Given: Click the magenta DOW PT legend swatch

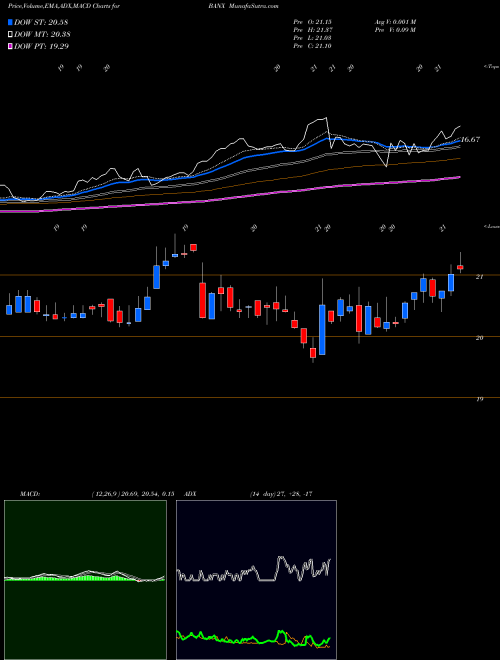Looking at the screenshot, I should [x=10, y=46].
